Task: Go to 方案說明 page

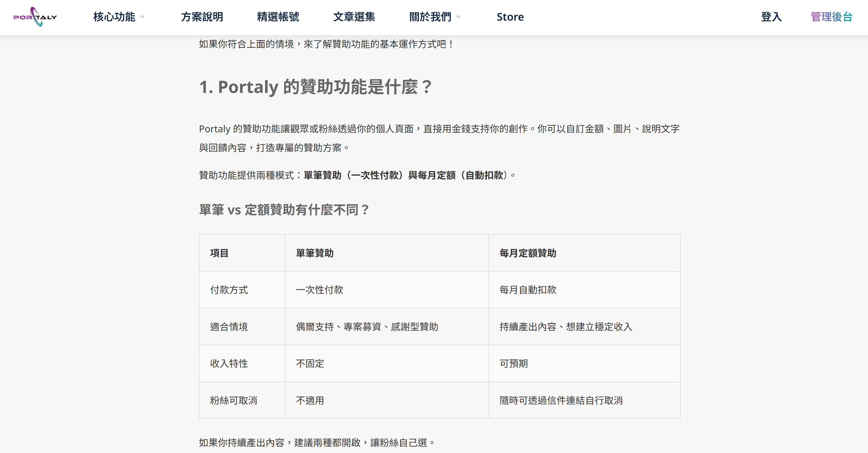Action: tap(202, 17)
